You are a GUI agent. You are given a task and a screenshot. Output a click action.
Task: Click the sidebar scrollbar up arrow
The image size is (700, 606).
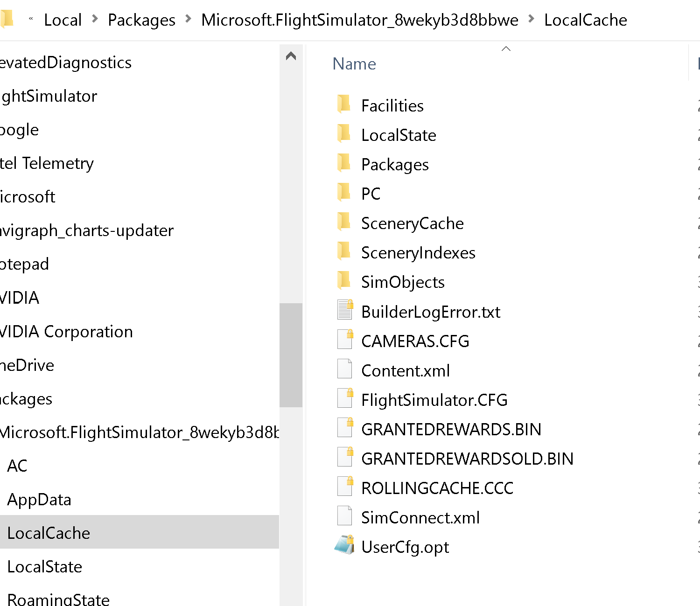(x=291, y=56)
